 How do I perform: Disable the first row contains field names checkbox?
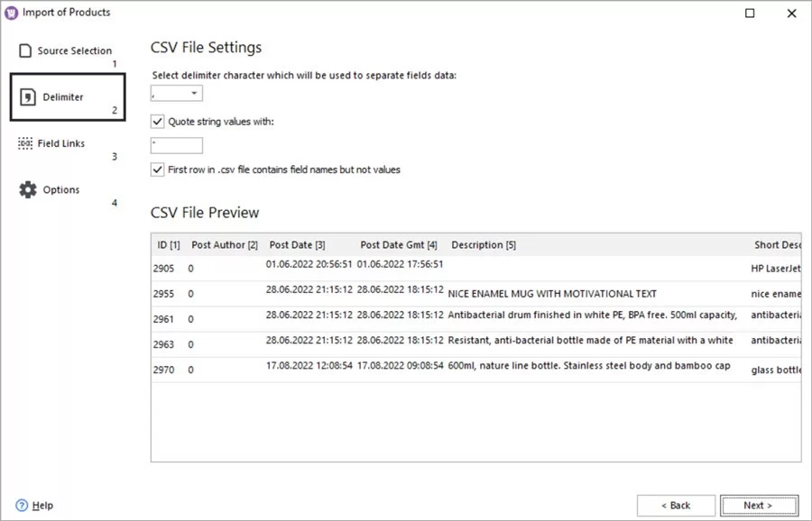pos(157,169)
